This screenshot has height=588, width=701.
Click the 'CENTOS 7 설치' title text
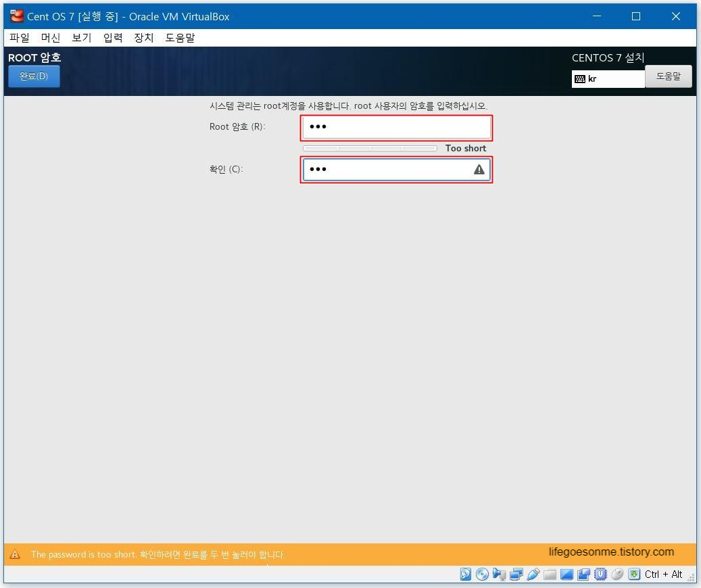click(x=608, y=57)
